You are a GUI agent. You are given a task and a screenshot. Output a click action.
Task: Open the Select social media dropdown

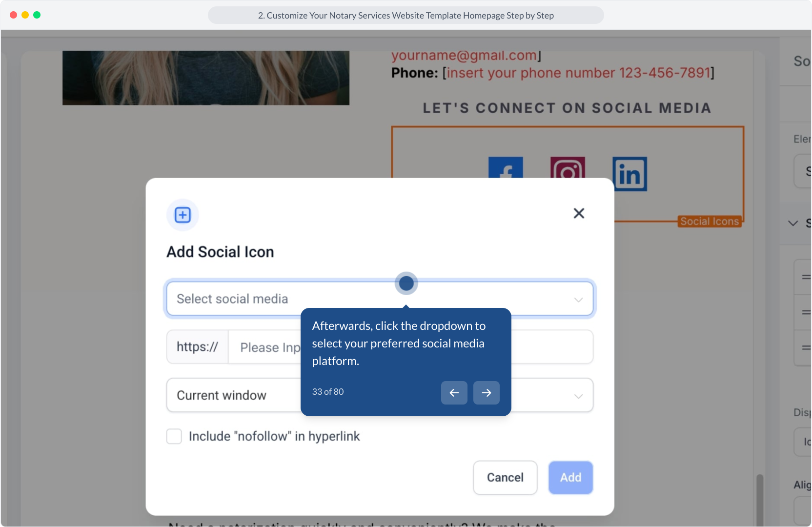380,299
